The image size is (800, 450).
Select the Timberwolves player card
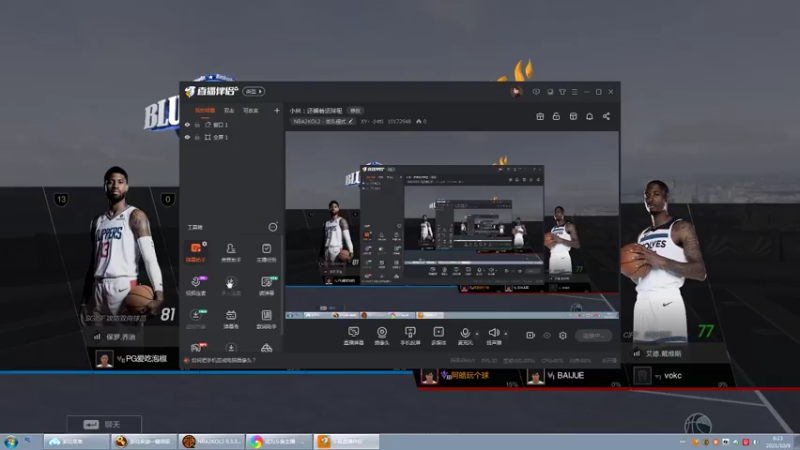(x=666, y=265)
